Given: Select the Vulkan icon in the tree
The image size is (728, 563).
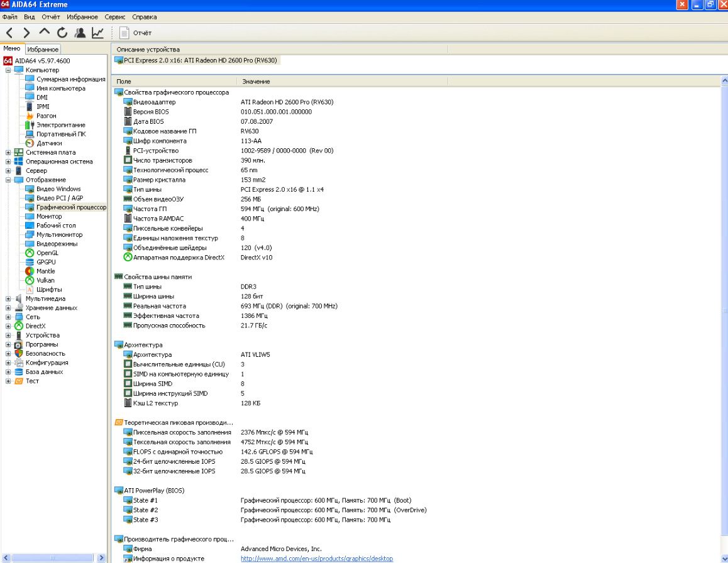Looking at the screenshot, I should coord(30,280).
